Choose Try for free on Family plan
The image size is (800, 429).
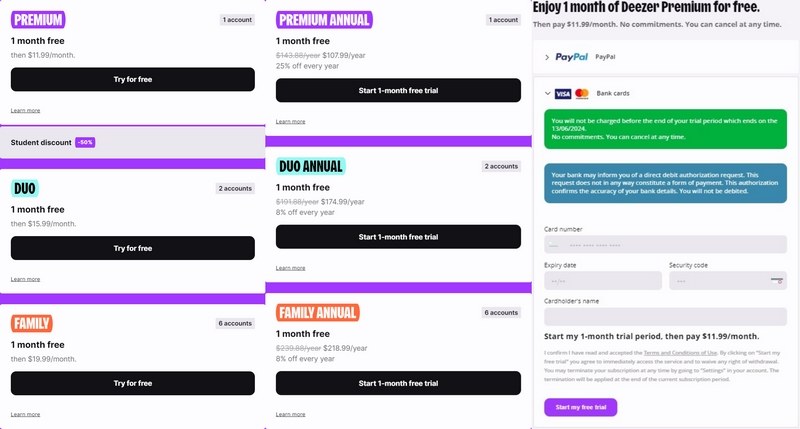click(132, 383)
